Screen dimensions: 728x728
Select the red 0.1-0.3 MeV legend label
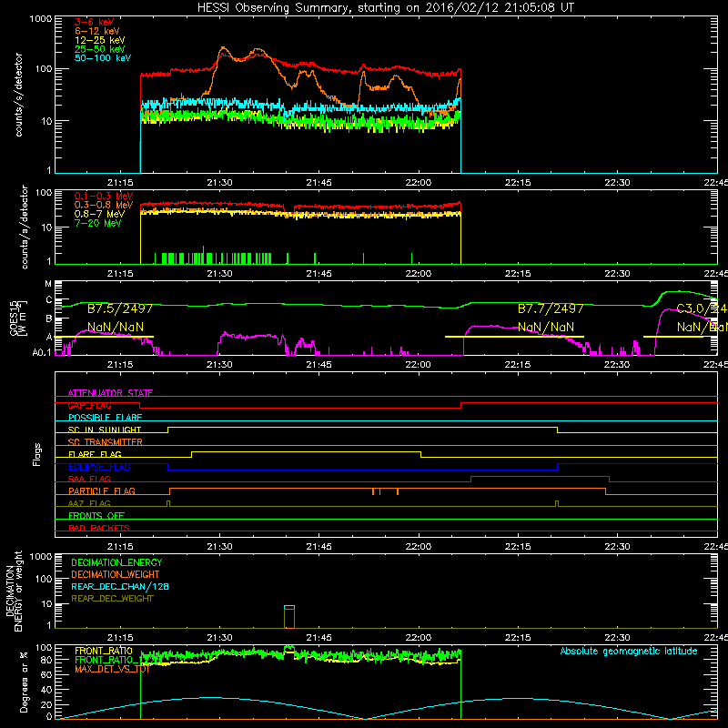point(104,196)
